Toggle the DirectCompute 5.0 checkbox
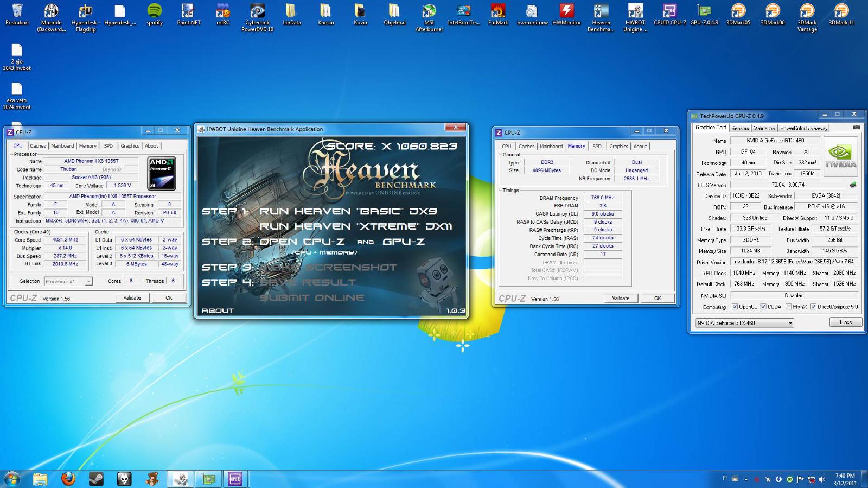 813,307
